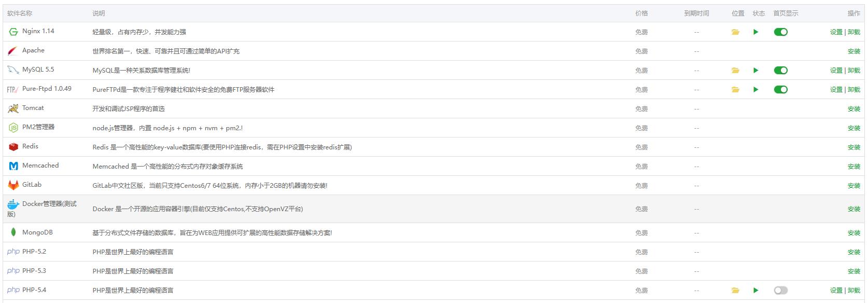
Task: Open 设置 for Pure-Ftpd
Action: (x=836, y=90)
